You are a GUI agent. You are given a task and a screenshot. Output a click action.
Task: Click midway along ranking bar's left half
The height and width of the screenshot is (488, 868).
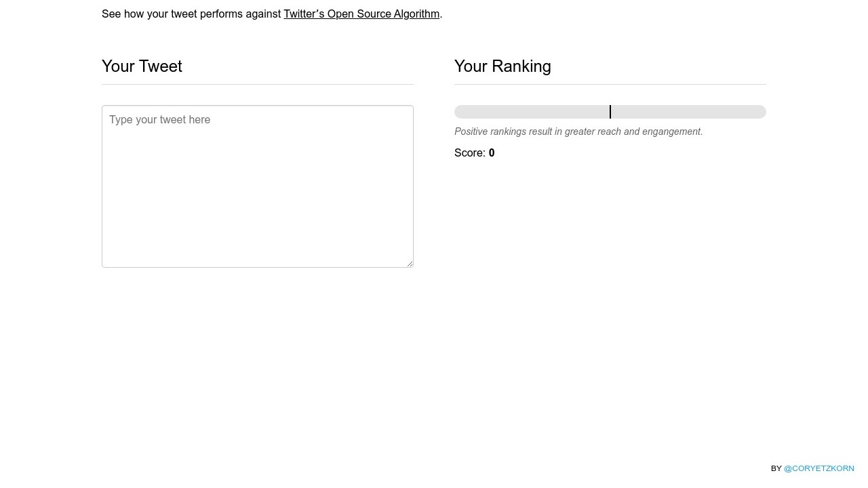[532, 112]
